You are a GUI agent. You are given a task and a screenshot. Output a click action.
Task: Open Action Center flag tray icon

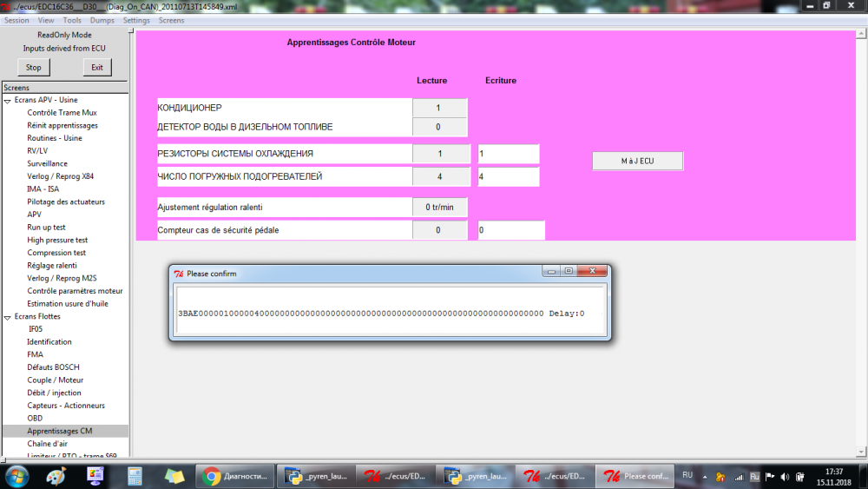coord(770,477)
